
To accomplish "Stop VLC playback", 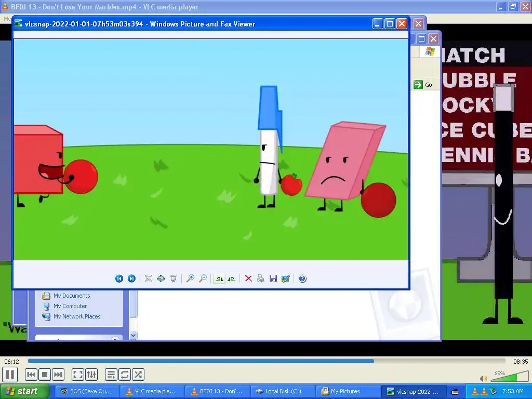I will (45, 375).
